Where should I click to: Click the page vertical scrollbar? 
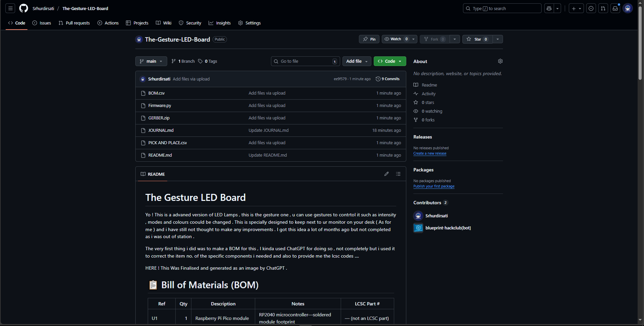pyautogui.click(x=640, y=44)
